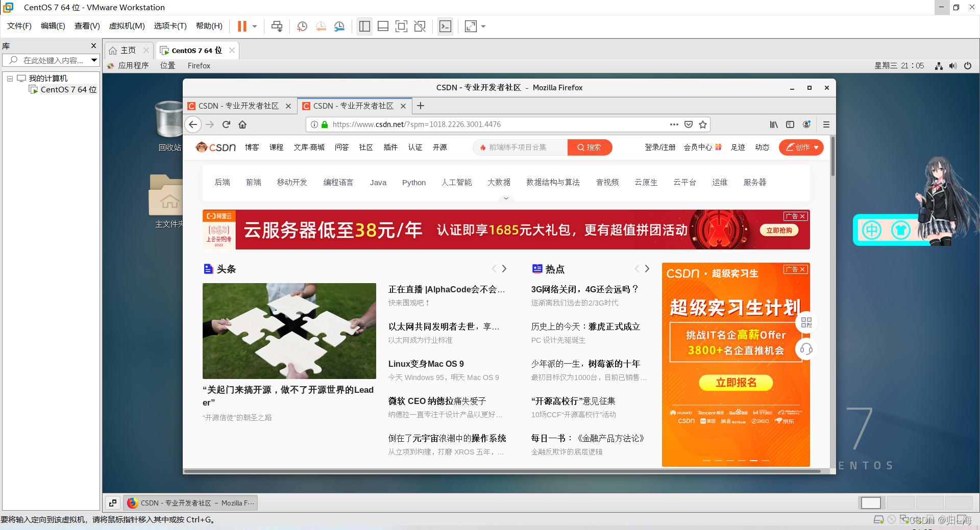Close the second CSDN Firefox tab
This screenshot has width=980, height=530.
click(x=403, y=106)
